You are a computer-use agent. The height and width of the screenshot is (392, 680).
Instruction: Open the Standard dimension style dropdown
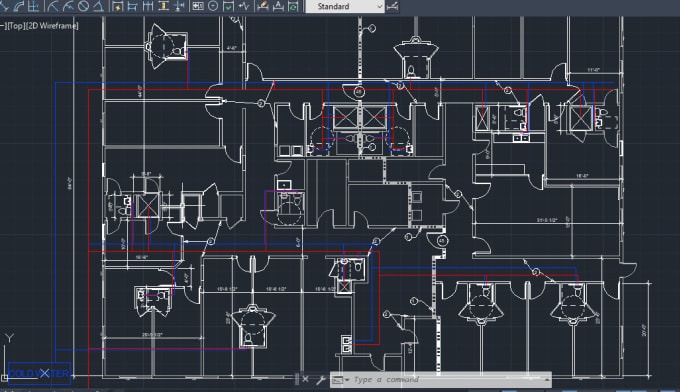[x=345, y=6]
